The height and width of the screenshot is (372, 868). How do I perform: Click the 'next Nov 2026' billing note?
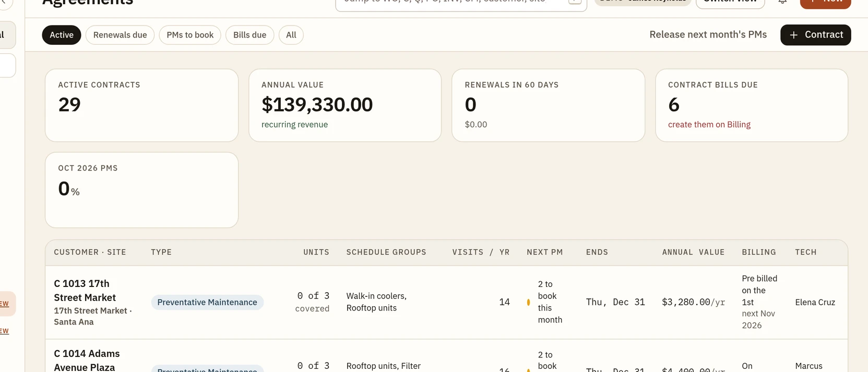click(758, 319)
